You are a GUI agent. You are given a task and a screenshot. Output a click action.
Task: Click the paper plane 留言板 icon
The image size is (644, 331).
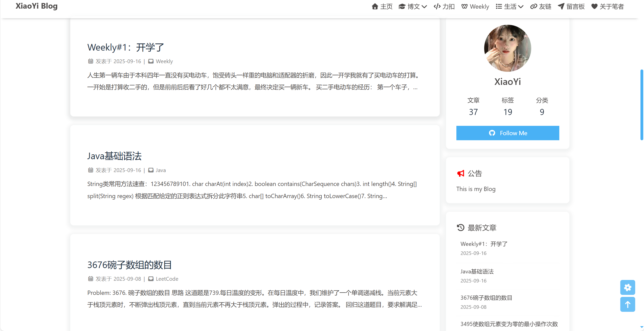pos(561,7)
